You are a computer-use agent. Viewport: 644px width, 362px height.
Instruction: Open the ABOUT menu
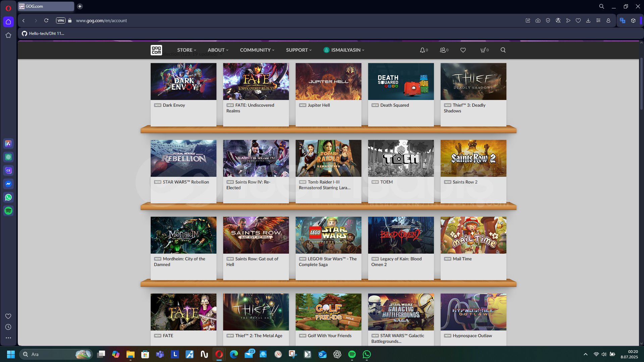218,50
